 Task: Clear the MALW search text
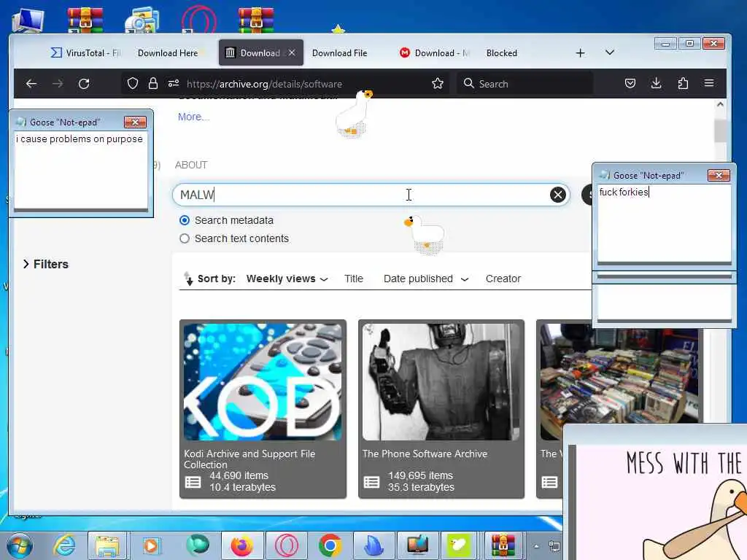pos(558,195)
